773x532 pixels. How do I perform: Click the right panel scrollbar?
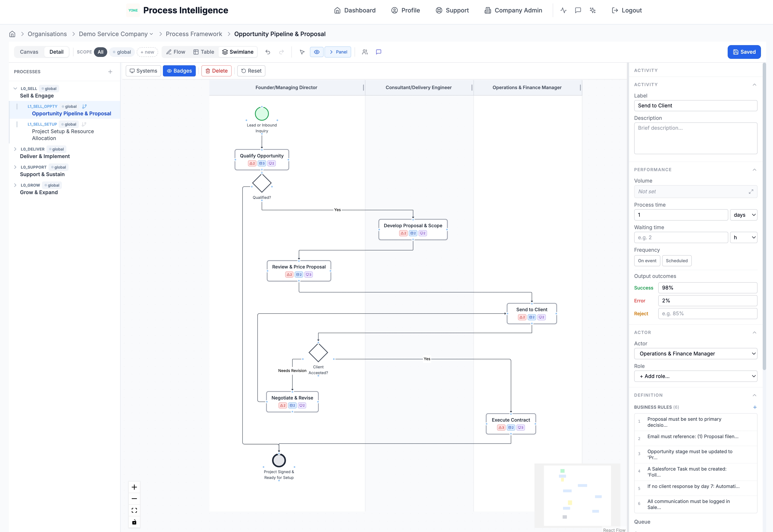pos(764,217)
